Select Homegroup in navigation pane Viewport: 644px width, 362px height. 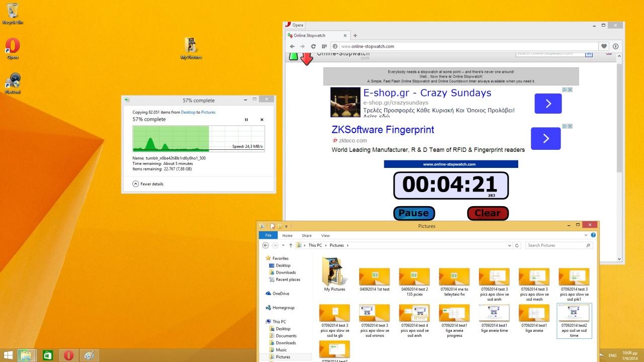[283, 308]
